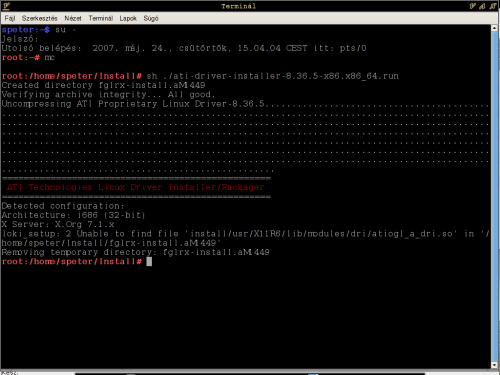This screenshot has width=500, height=375.
Task: Click the 'Detected configuration:' line
Action: [x=63, y=206]
